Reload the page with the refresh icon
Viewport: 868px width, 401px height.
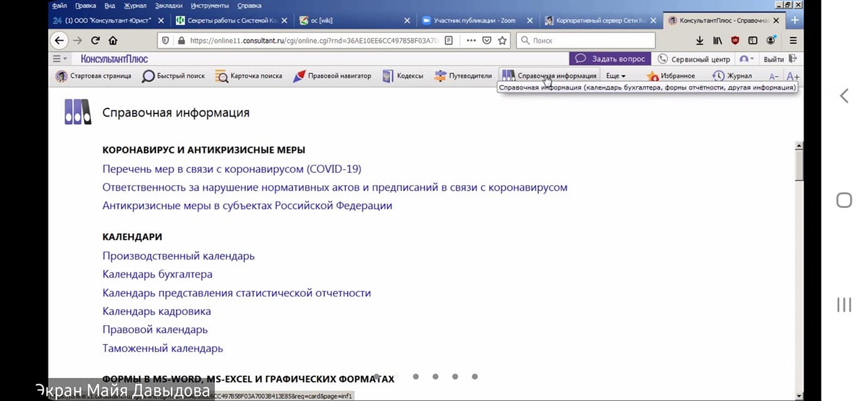[x=95, y=40]
